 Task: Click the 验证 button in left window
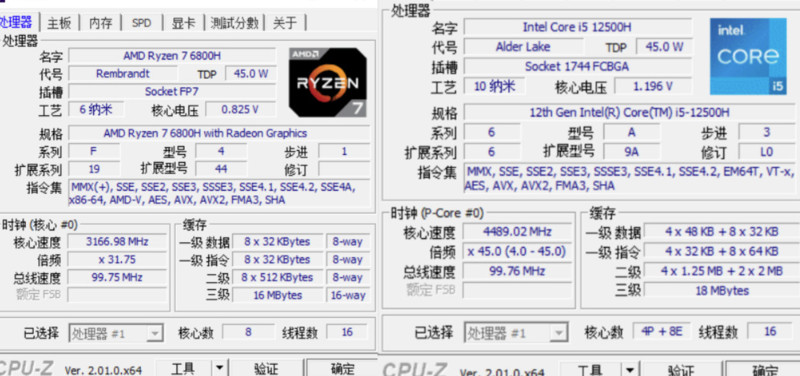pyautogui.click(x=265, y=368)
